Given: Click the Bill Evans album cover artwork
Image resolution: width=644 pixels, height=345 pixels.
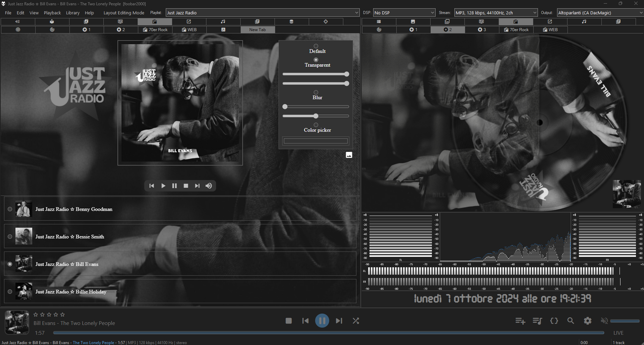Looking at the screenshot, I should pyautogui.click(x=180, y=103).
